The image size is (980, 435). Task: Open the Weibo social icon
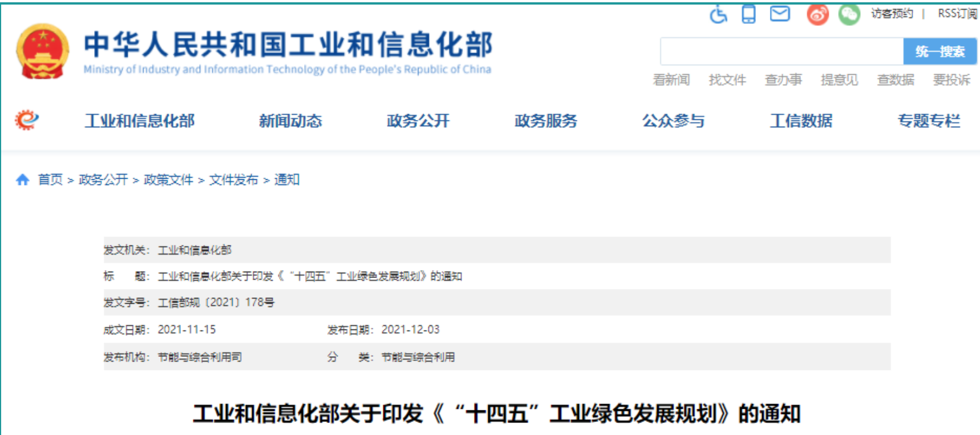point(817,14)
